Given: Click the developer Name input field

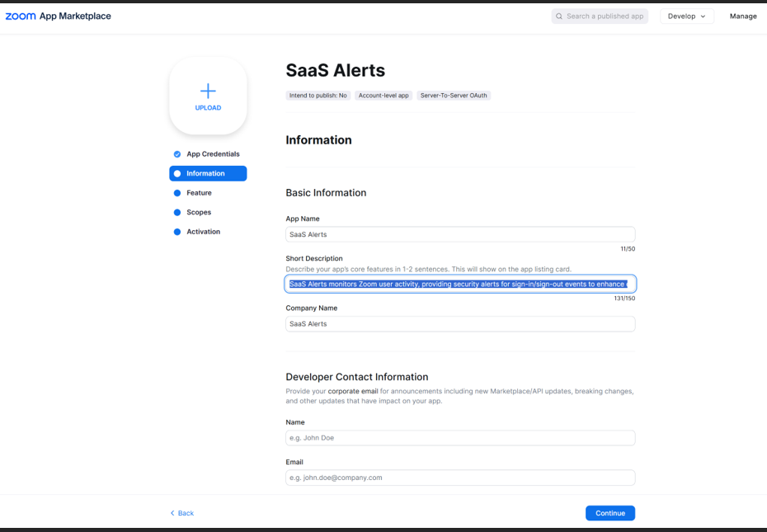Looking at the screenshot, I should 460,438.
